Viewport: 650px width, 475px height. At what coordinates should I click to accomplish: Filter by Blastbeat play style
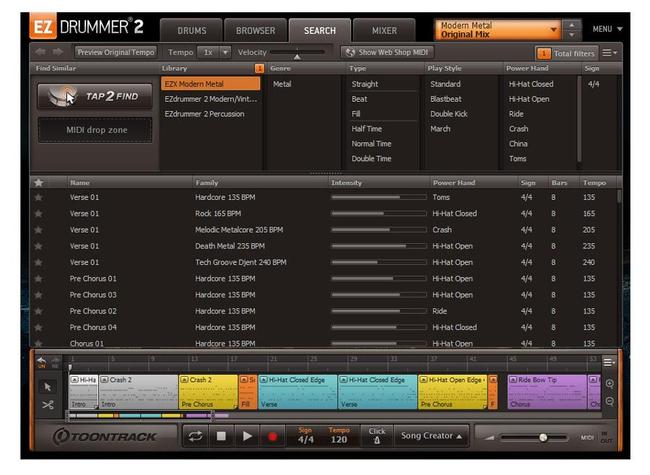coord(446,99)
